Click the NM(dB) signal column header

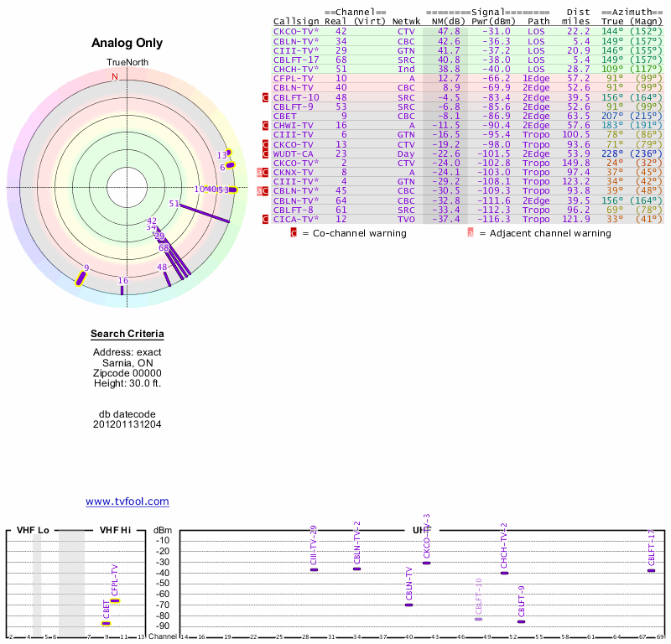click(x=442, y=21)
